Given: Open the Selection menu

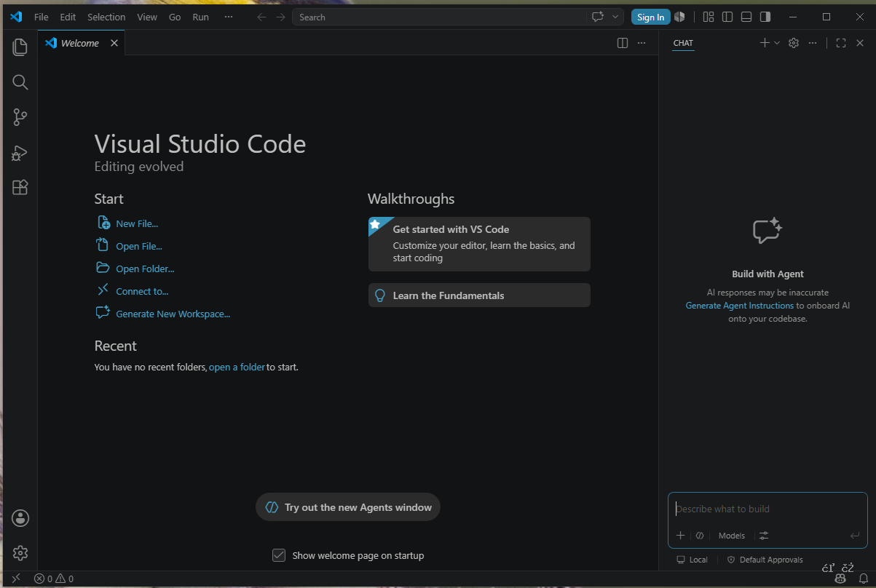Looking at the screenshot, I should [x=106, y=17].
